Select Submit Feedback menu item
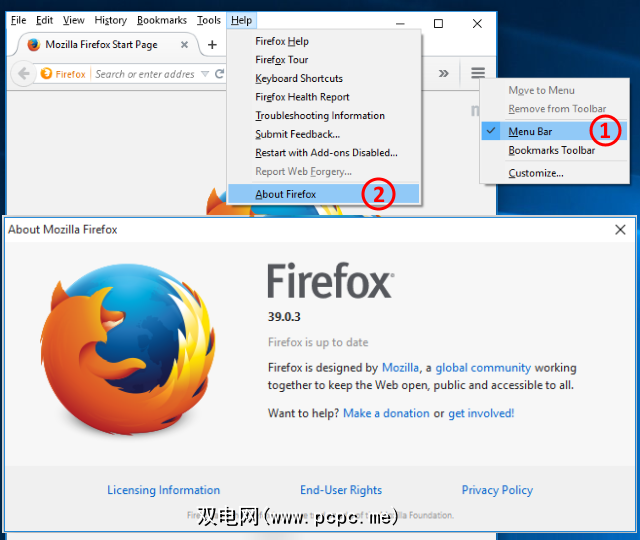The width and height of the screenshot is (640, 540). coord(324,134)
